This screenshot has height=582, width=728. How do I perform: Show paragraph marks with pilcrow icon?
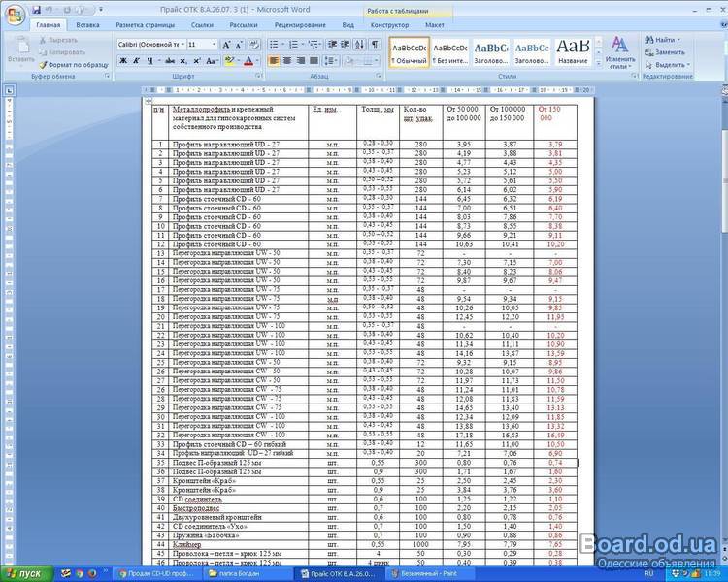(375, 45)
